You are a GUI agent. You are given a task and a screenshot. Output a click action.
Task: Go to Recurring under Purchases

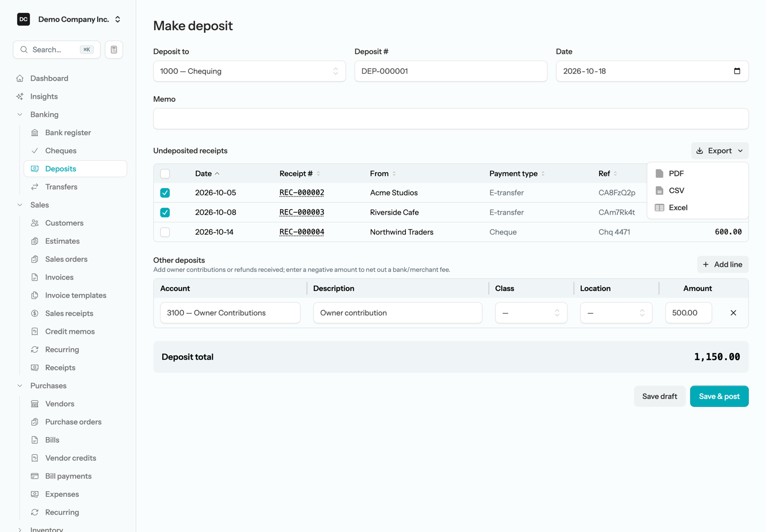(62, 512)
